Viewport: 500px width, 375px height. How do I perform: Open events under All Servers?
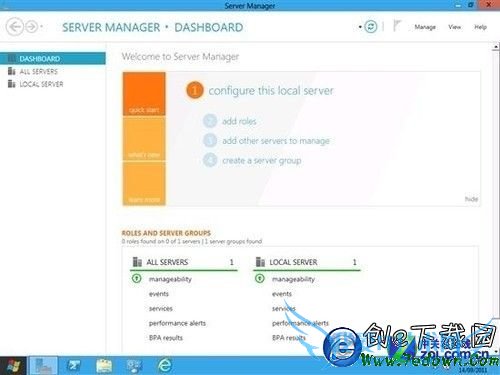(159, 294)
